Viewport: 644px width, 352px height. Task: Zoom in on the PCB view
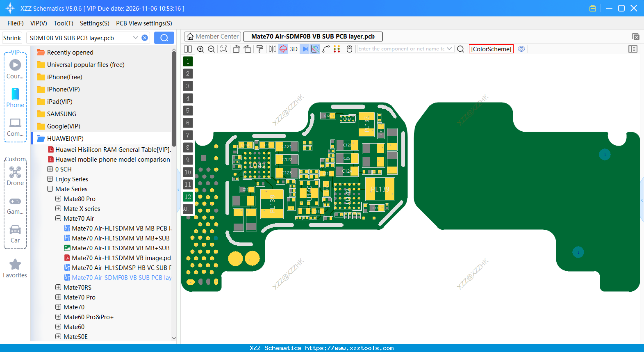(200, 49)
